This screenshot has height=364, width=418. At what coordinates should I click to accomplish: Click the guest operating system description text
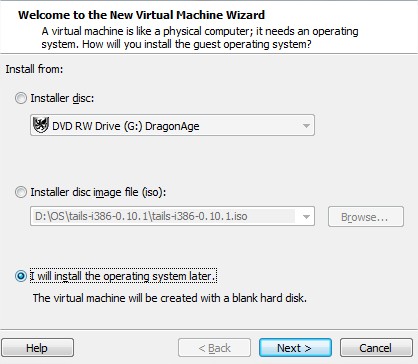click(200, 38)
